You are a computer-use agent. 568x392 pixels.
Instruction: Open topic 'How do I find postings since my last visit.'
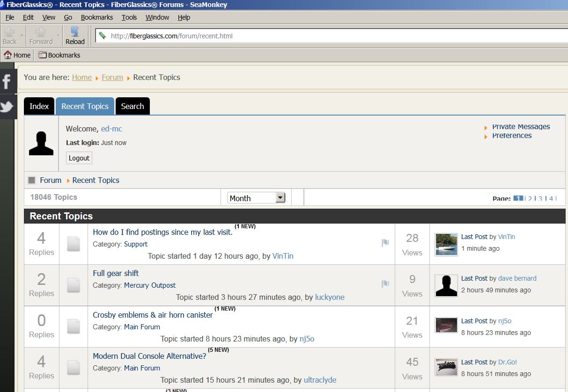point(162,232)
